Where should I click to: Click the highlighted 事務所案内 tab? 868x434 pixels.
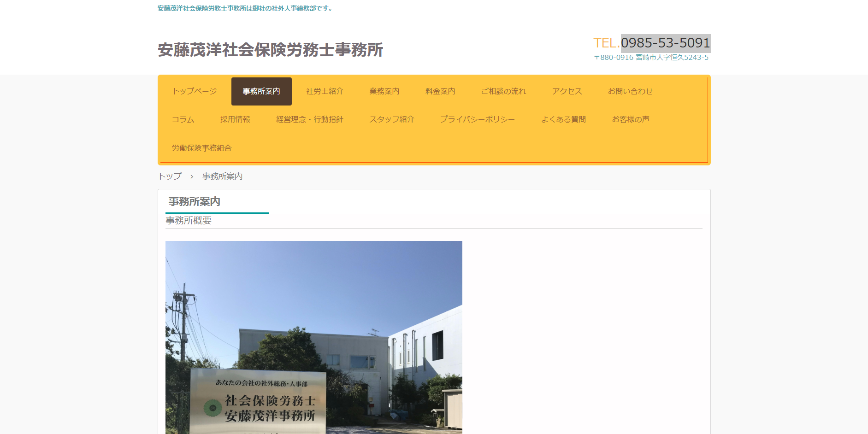coord(261,91)
